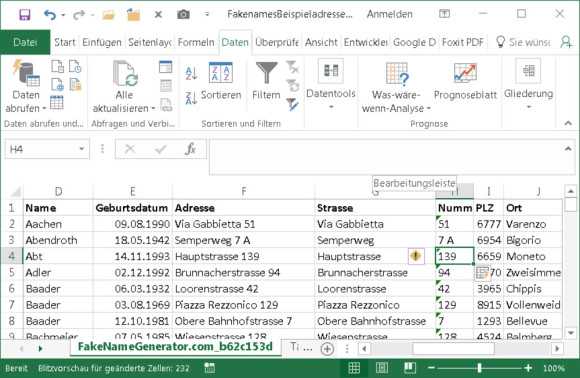Image resolution: width=580 pixels, height=378 pixels.
Task: Collapse the ribbon with the chevron arrow
Action: [568, 123]
